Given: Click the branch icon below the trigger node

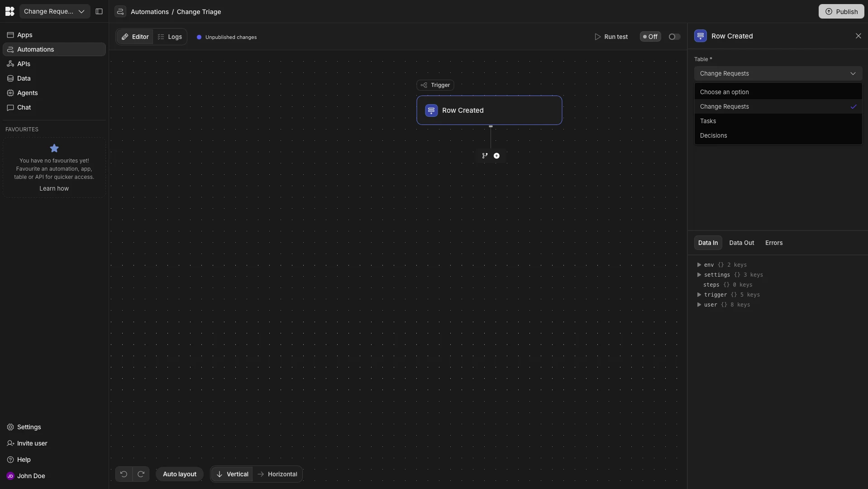Looking at the screenshot, I should 485,155.
